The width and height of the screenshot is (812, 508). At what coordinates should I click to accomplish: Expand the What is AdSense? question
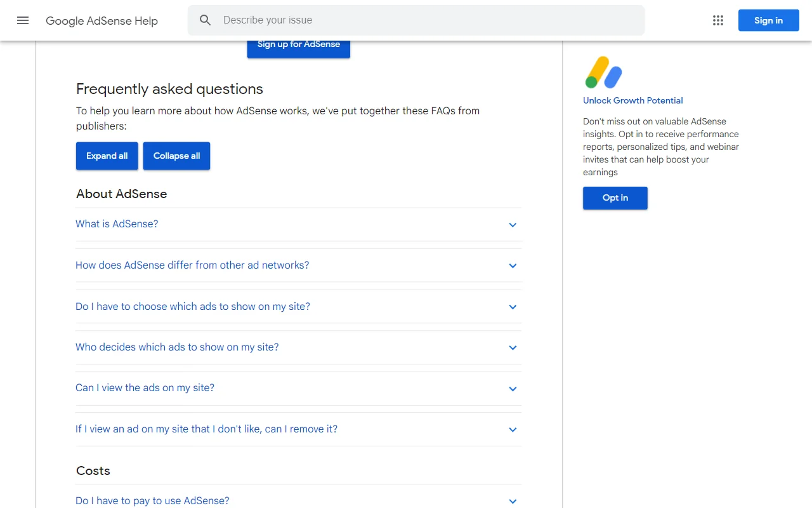(x=298, y=224)
